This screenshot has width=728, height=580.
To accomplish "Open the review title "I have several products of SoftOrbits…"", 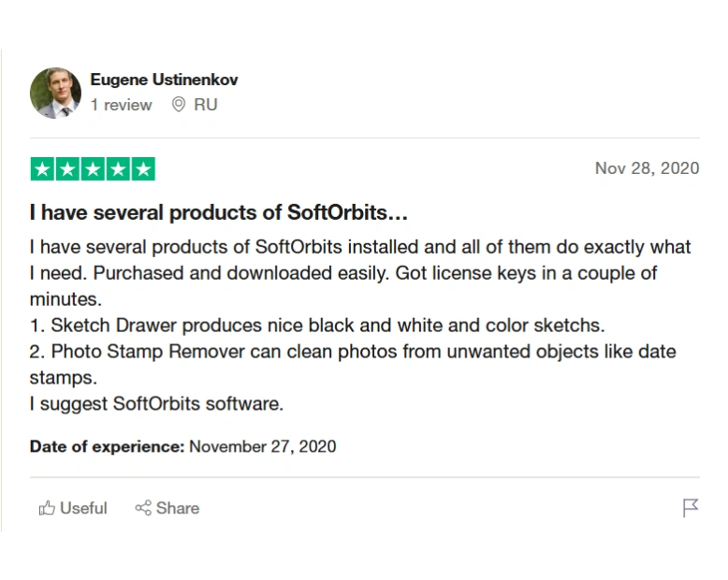I will [219, 212].
